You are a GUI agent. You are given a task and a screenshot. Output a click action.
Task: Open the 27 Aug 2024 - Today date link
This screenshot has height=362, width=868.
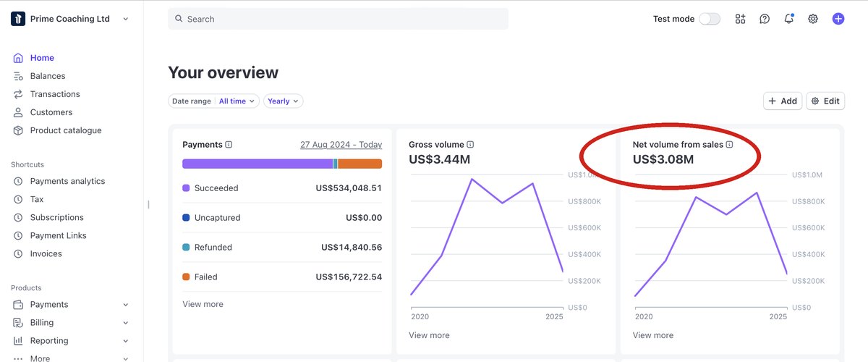(341, 145)
